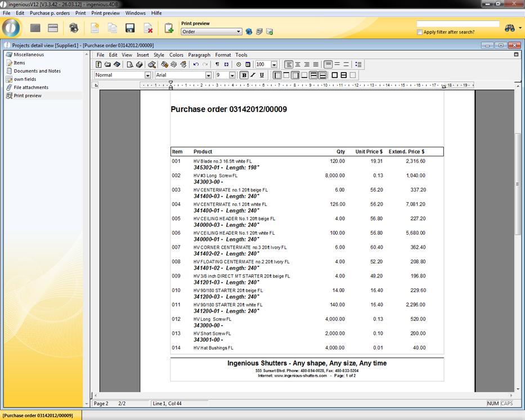Enable 'Apply filter after search?' checkbox

(420, 32)
